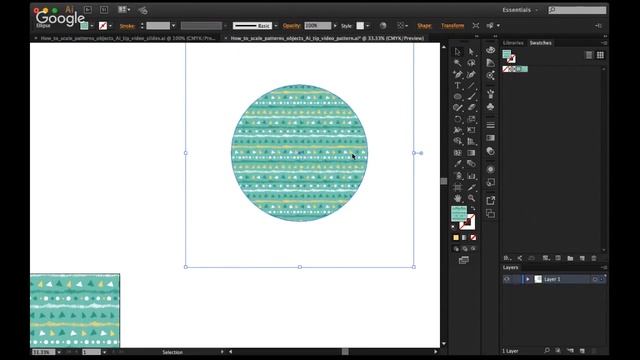Toggle visibility eye of Layer 1
Image resolution: width=640 pixels, height=360 pixels.
click(x=507, y=279)
